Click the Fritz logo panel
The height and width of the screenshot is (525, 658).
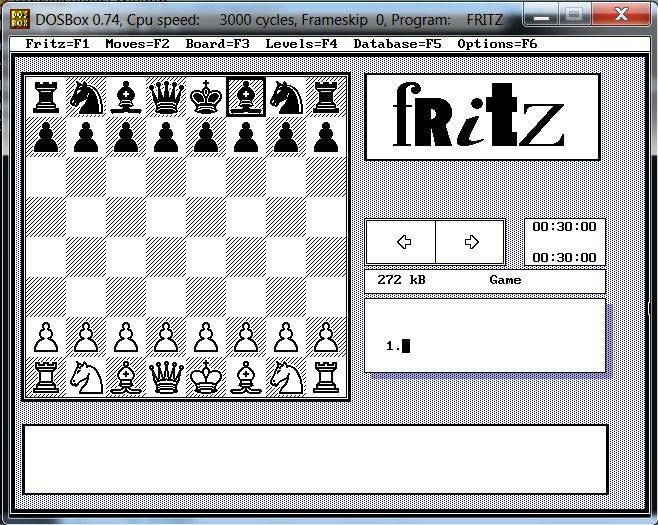coord(483,117)
